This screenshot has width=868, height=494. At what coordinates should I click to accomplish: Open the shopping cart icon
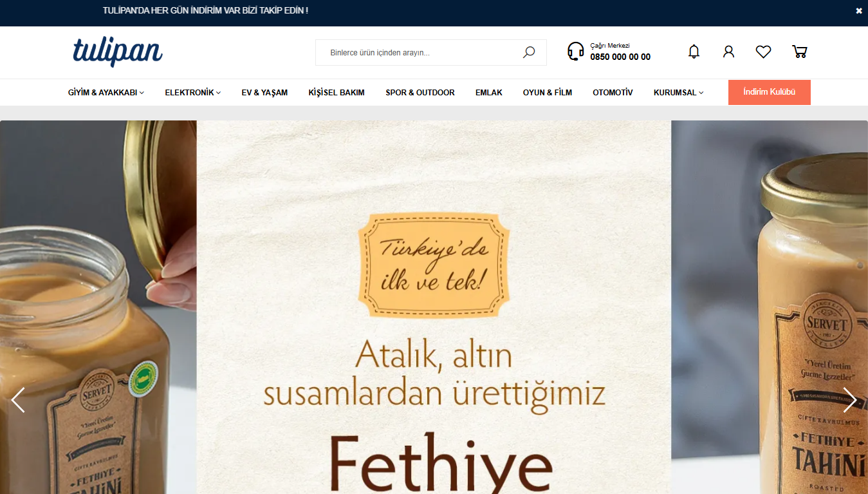point(799,52)
